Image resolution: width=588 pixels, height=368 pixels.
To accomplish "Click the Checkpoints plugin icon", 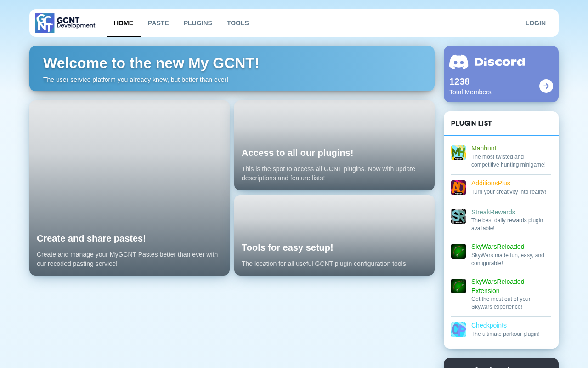I will click(x=458, y=330).
